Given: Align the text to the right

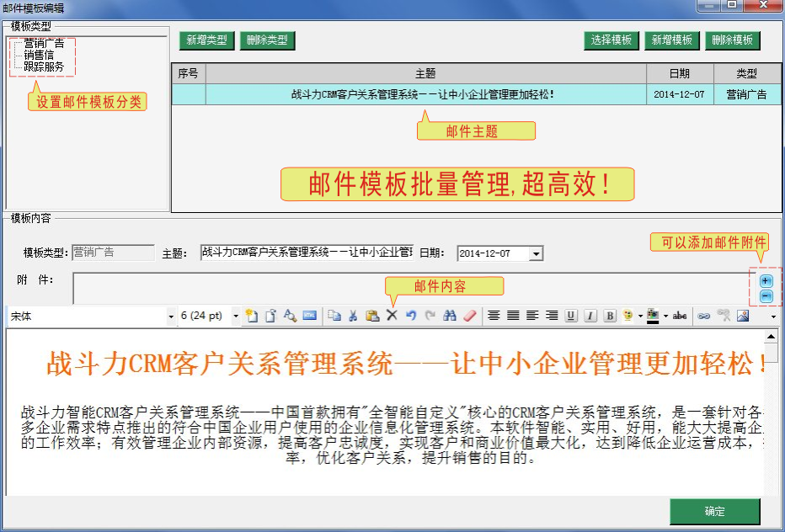Looking at the screenshot, I should [551, 316].
